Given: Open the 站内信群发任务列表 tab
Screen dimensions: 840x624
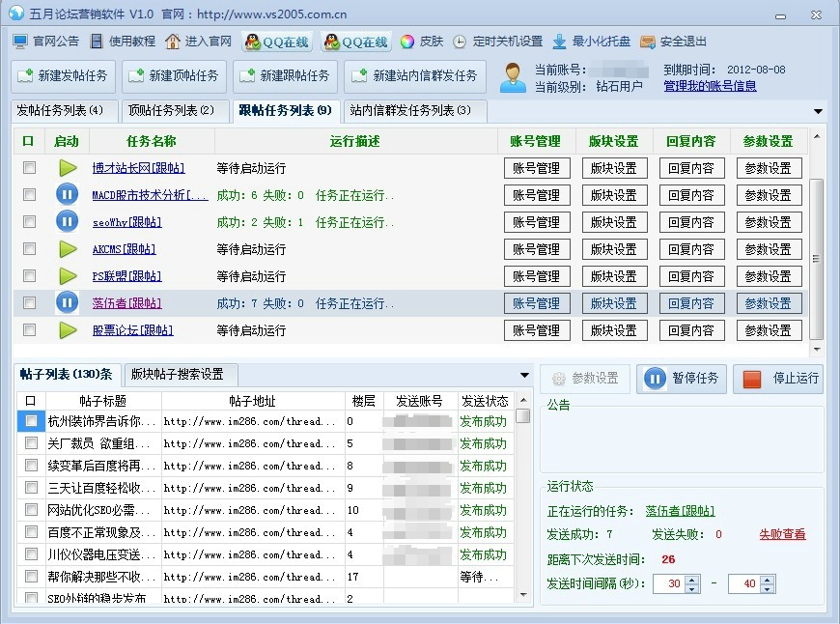Looking at the screenshot, I should pyautogui.click(x=410, y=110).
